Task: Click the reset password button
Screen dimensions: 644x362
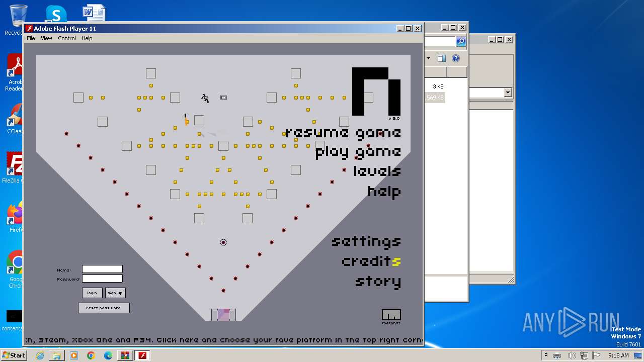Action: (104, 308)
